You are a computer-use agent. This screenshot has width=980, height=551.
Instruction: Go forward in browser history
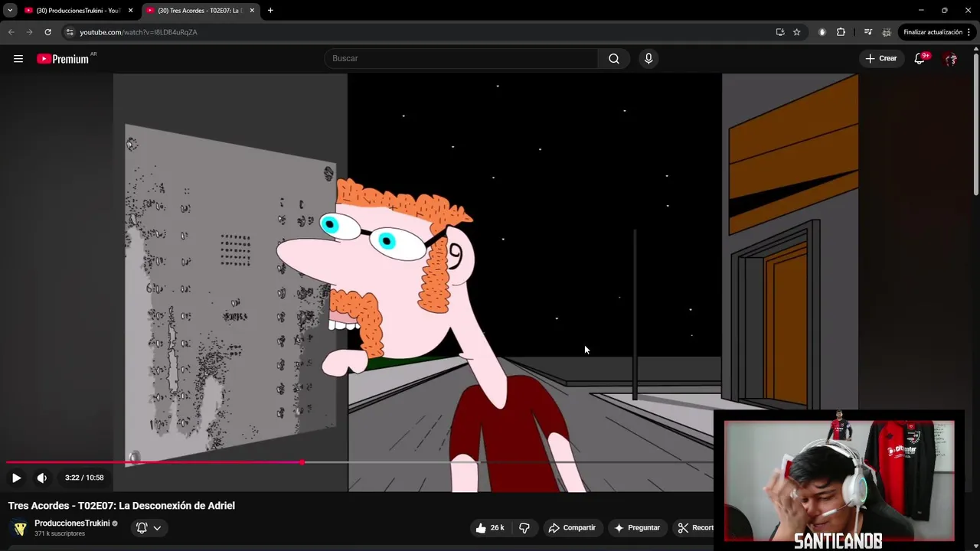coord(29,32)
